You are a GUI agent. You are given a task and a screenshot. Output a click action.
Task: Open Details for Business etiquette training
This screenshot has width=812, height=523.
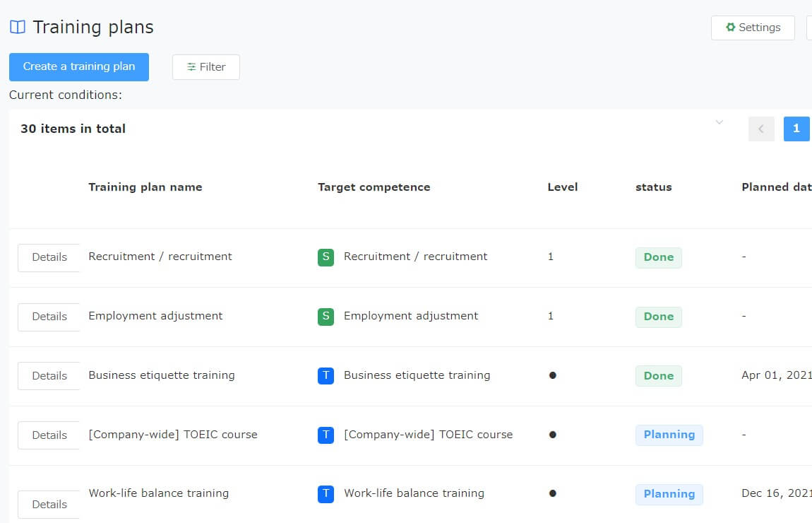click(x=49, y=376)
